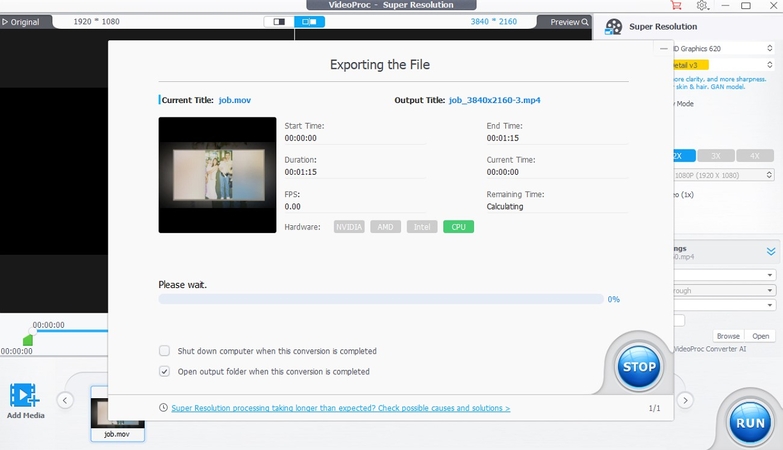783x450 pixels.
Task: Select the job.mov media thumbnail
Action: [118, 414]
